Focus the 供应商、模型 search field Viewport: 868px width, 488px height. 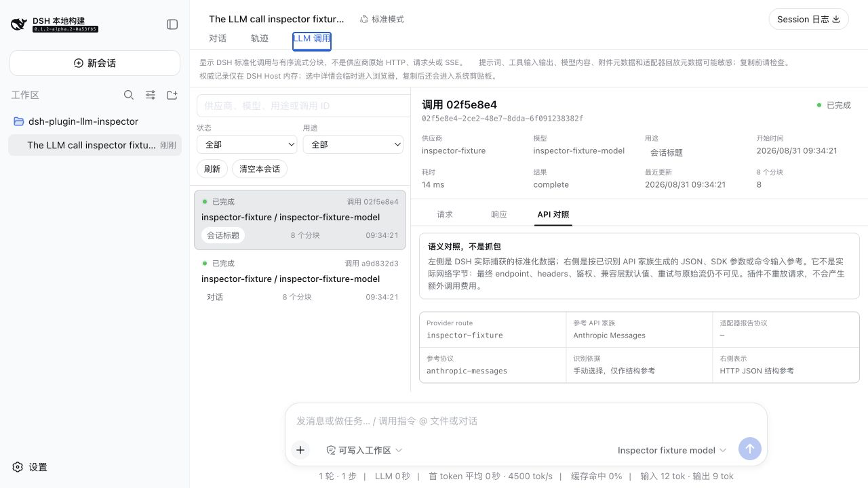tap(304, 106)
